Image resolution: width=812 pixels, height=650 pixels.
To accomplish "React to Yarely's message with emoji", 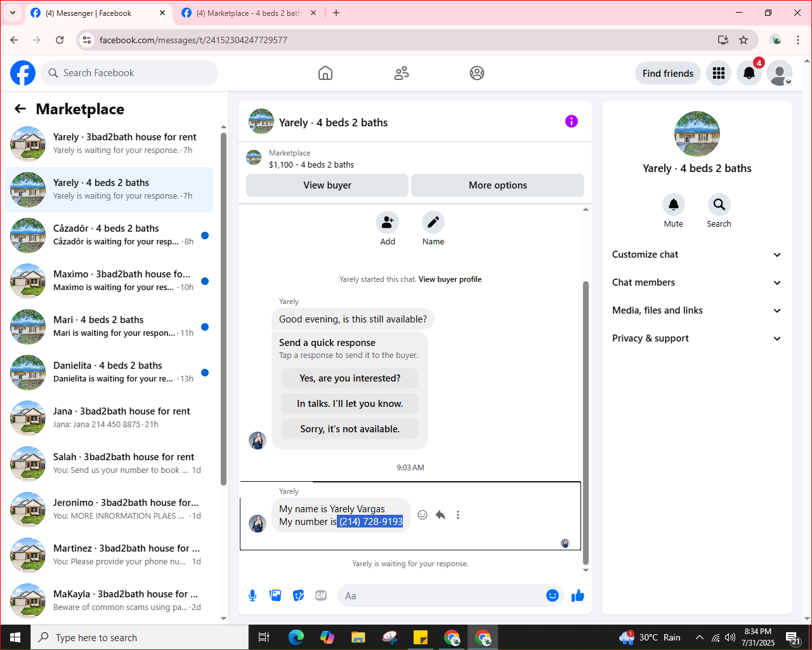I will tap(422, 515).
